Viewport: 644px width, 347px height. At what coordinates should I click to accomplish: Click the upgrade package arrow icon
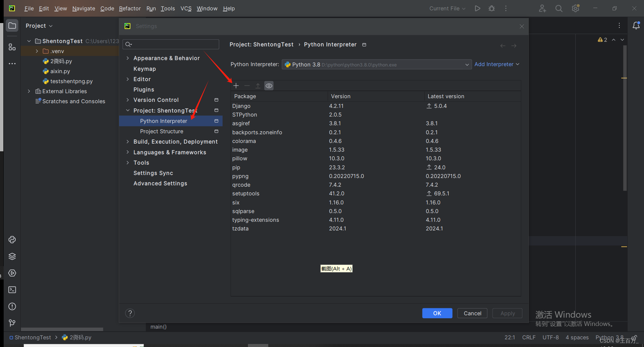[258, 86]
